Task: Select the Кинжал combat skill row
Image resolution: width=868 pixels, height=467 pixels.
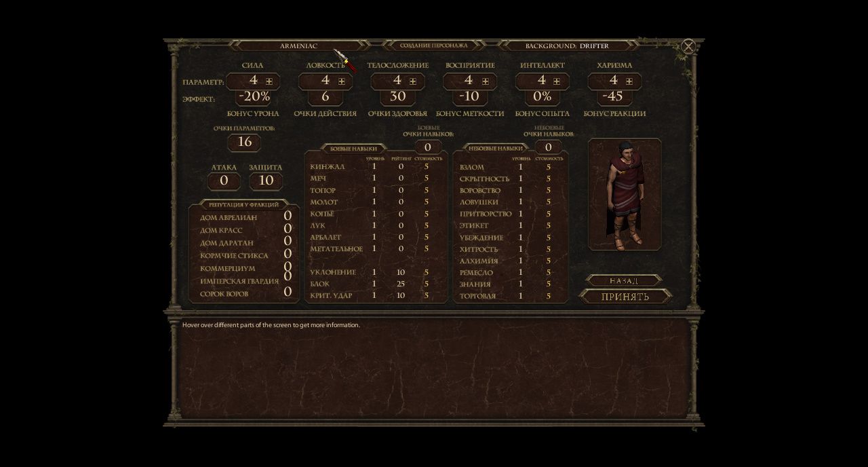Action: pos(328,167)
